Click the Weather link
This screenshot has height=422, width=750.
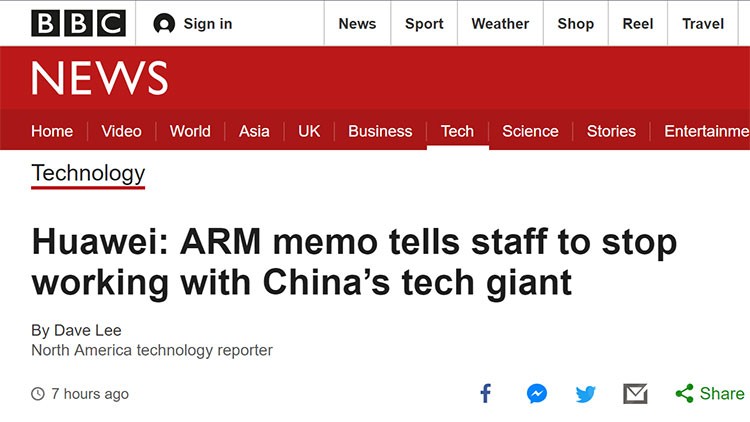point(500,24)
